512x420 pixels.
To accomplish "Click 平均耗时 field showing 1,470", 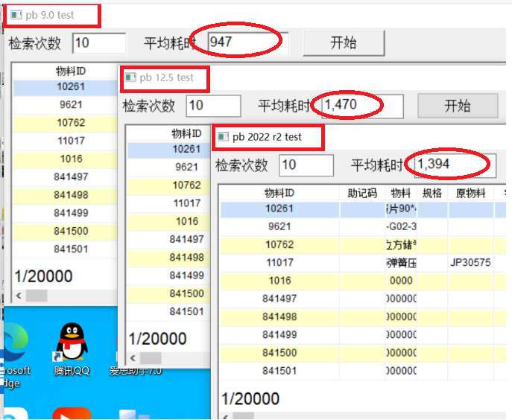I will pyautogui.click(x=362, y=106).
